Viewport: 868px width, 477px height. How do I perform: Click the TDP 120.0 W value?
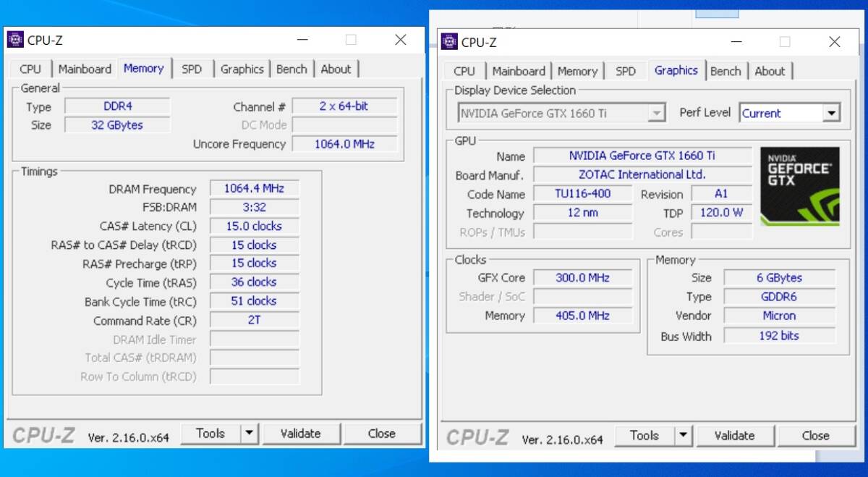click(x=722, y=213)
